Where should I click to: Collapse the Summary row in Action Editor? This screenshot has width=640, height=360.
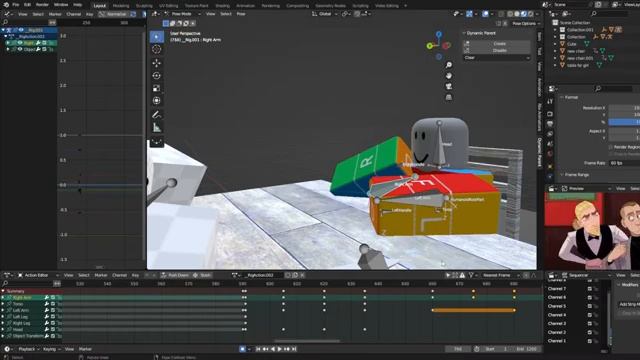3,291
